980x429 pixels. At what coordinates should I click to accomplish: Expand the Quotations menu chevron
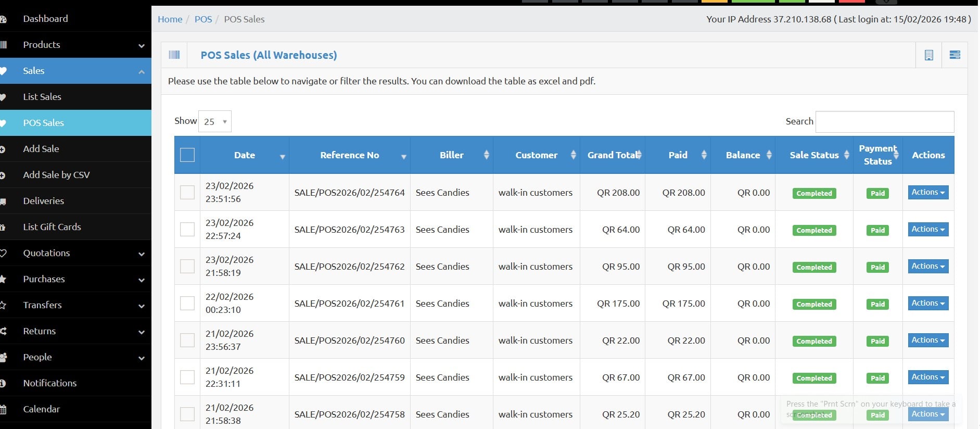(x=142, y=254)
